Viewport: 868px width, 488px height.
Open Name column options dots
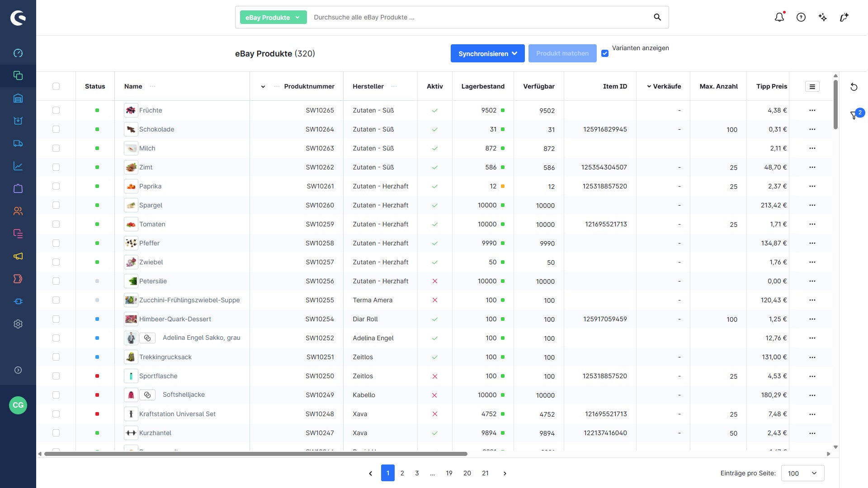[152, 86]
